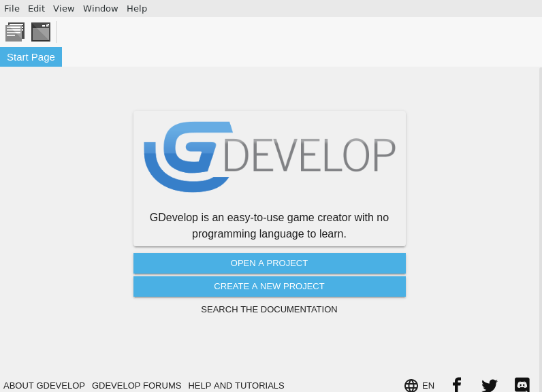Image resolution: width=542 pixels, height=392 pixels.
Task: Open the Edit menu
Action: (36, 8)
